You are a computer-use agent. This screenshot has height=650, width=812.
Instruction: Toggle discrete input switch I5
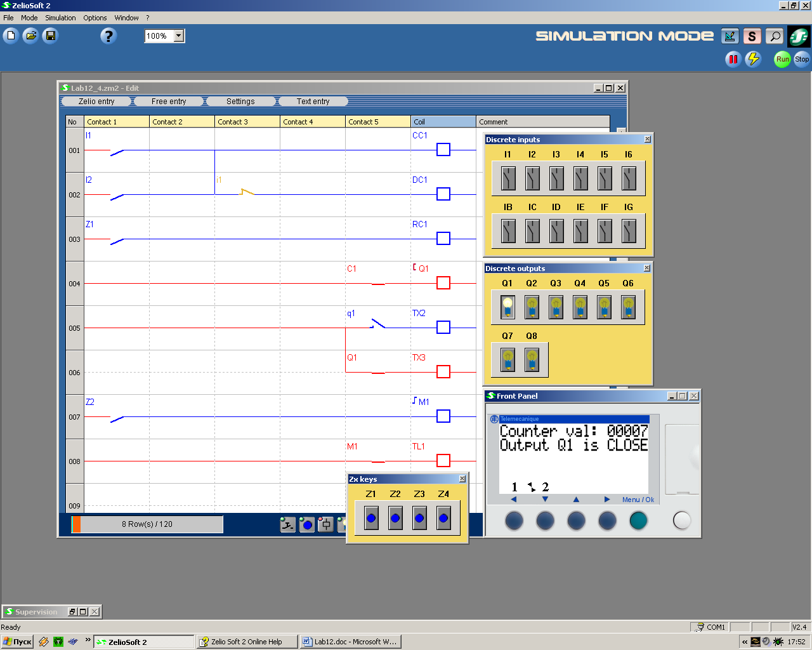[x=605, y=178]
